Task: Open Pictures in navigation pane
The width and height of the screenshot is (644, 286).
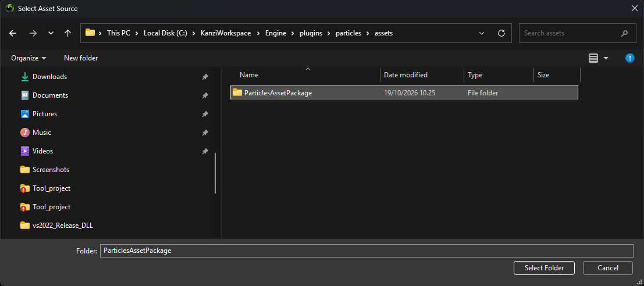Action: click(x=45, y=114)
